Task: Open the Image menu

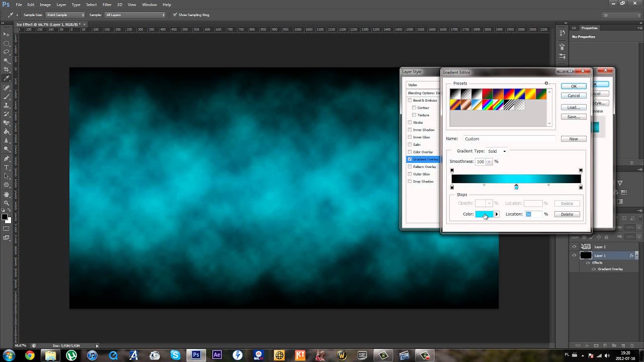Action: point(45,5)
